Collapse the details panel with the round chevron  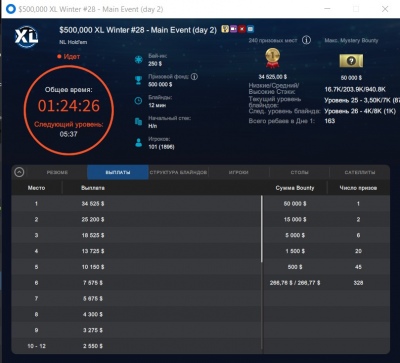coord(19,172)
